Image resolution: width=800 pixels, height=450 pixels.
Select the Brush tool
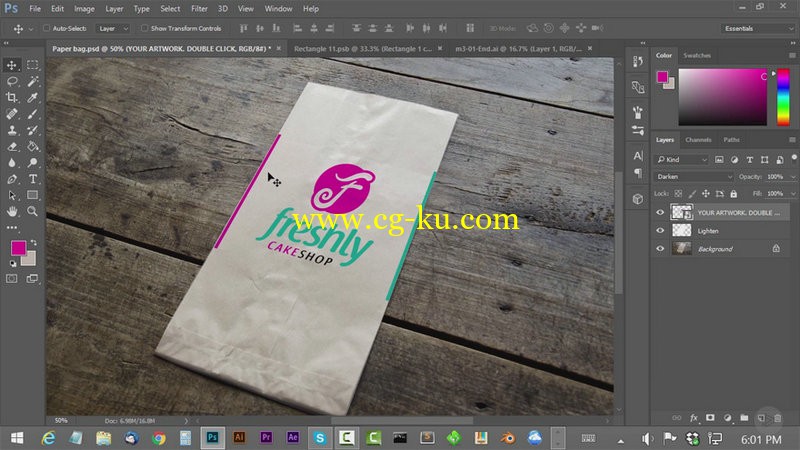tap(33, 114)
